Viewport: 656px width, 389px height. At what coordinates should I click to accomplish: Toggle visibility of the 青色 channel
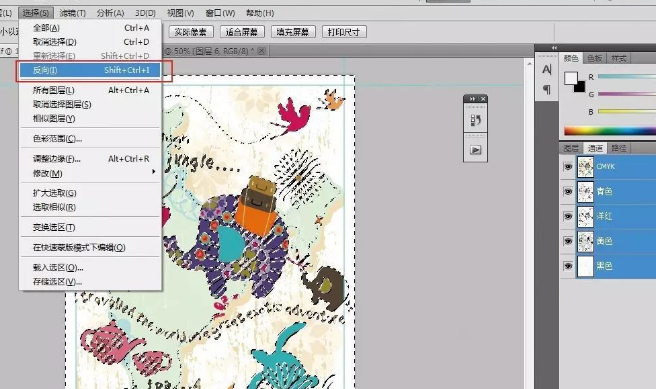(x=568, y=192)
